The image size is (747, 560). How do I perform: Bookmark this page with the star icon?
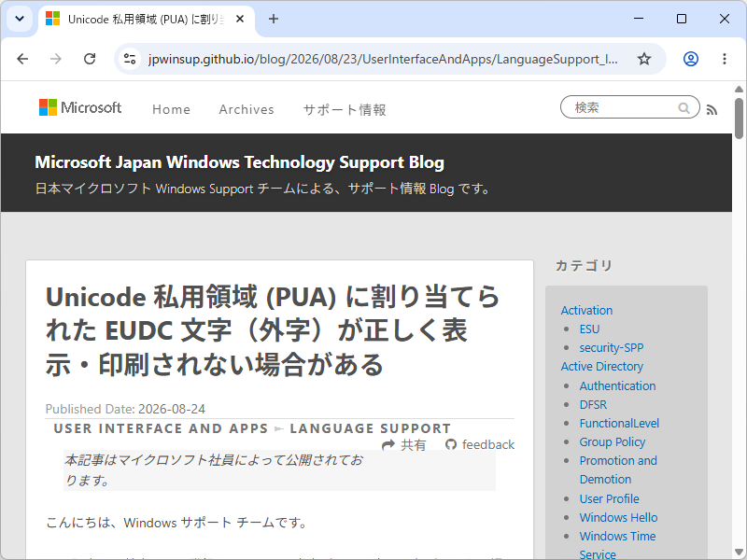click(x=644, y=59)
